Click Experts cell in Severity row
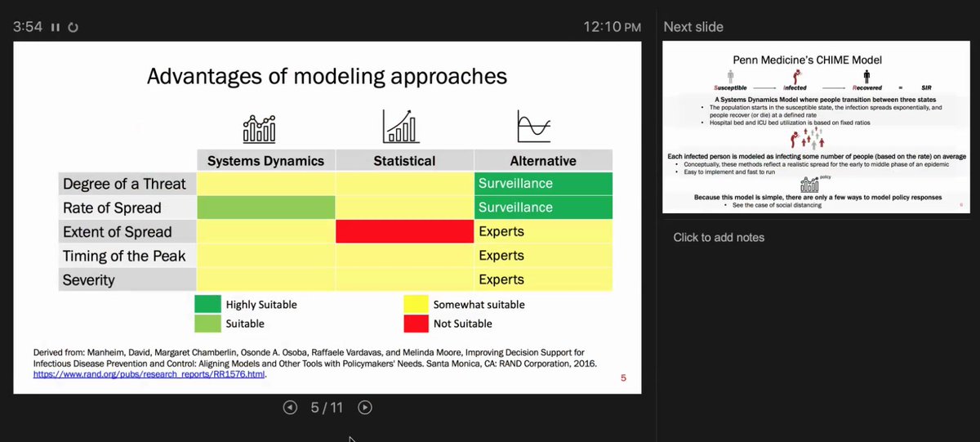The height and width of the screenshot is (442, 980). (x=543, y=279)
